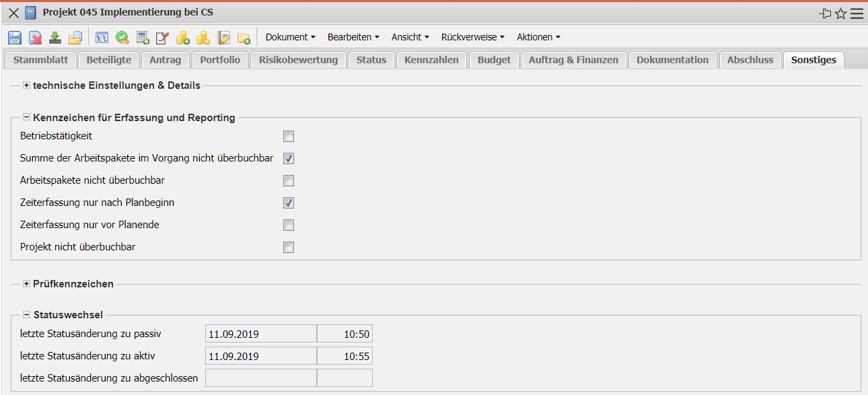Switch to the Beteiligte tab

point(109,60)
